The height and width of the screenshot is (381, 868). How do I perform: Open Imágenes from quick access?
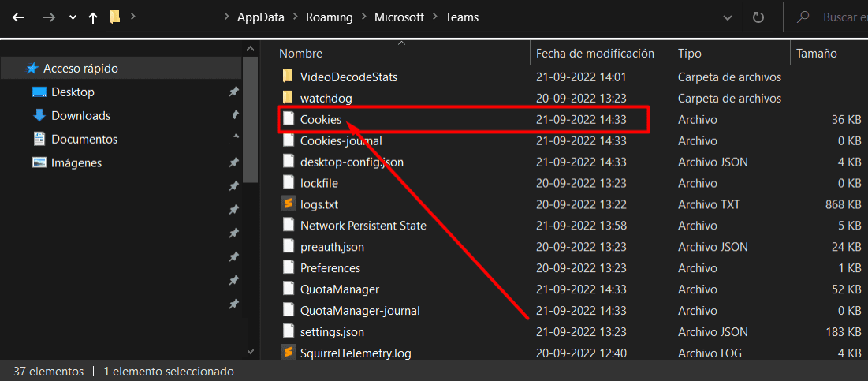[x=76, y=162]
